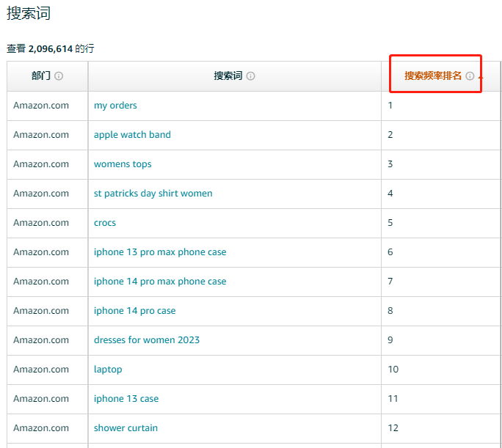
Task: Click the 'shower curtain' search term
Action: 125,428
